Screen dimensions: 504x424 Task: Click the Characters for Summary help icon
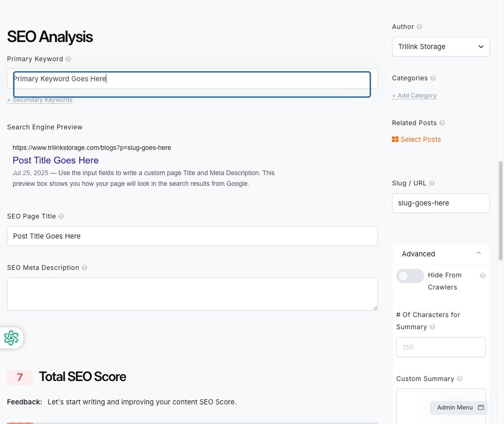[432, 327]
